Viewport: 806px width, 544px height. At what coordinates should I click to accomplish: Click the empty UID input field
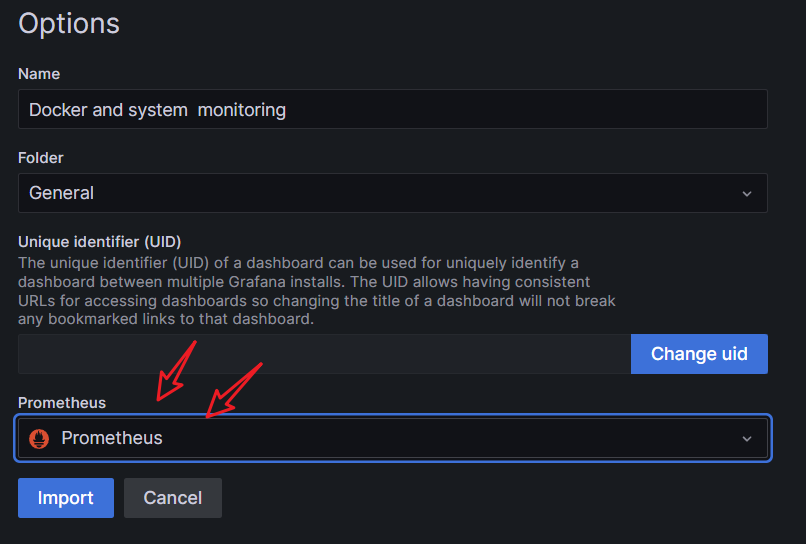[324, 354]
